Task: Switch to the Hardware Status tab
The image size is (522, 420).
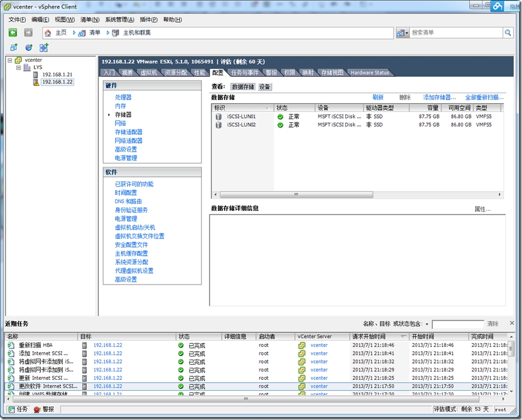Action: click(370, 72)
